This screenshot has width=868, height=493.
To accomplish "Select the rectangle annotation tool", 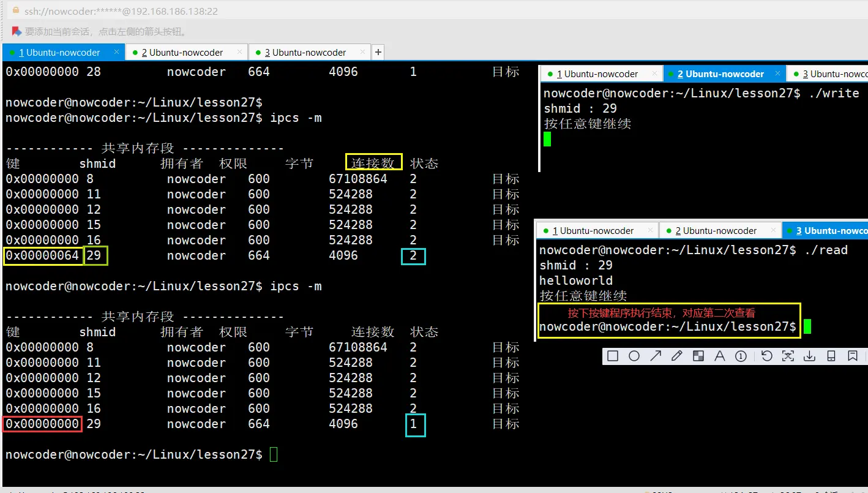I will coord(612,356).
